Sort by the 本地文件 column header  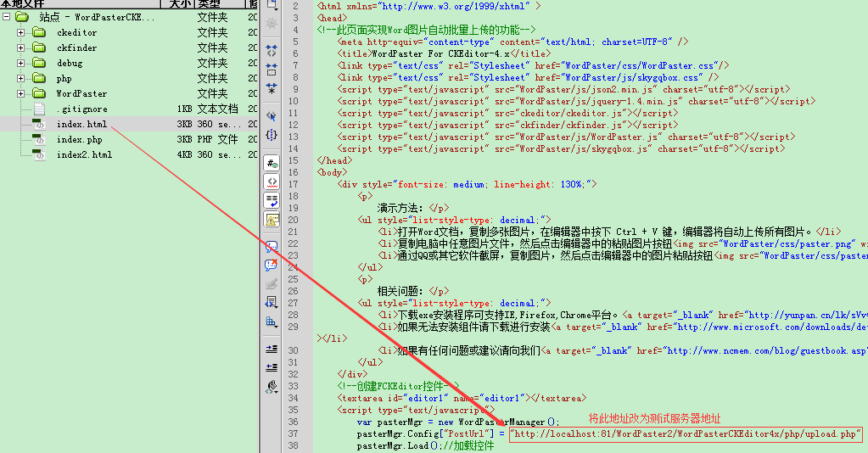(81, 4)
